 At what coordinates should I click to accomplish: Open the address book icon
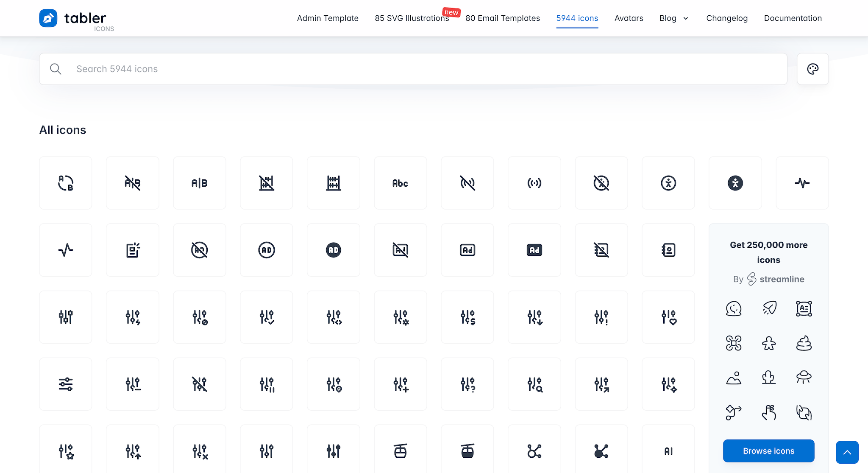click(668, 250)
